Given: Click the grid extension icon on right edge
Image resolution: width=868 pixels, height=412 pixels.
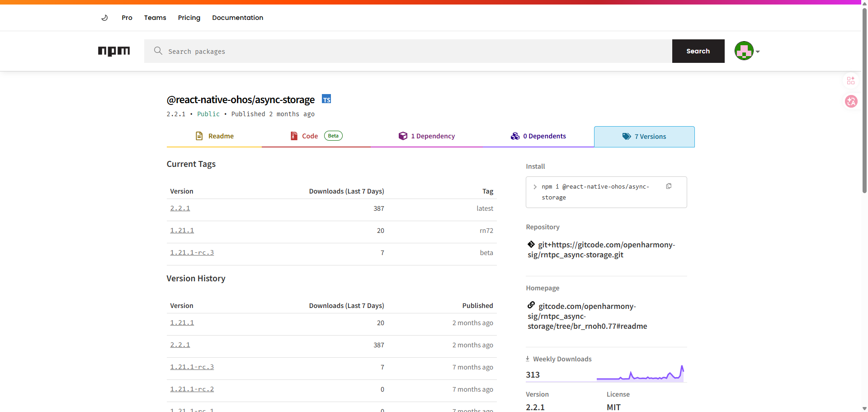Looking at the screenshot, I should click(851, 81).
